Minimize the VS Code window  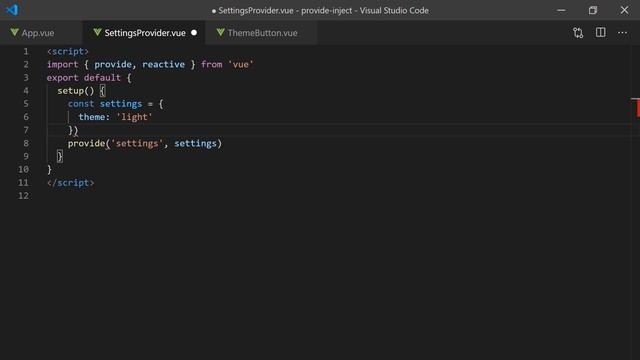click(x=561, y=10)
